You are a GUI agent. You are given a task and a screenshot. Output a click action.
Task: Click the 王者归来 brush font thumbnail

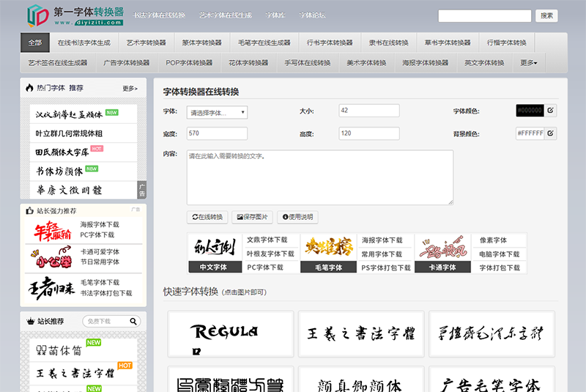(52, 287)
